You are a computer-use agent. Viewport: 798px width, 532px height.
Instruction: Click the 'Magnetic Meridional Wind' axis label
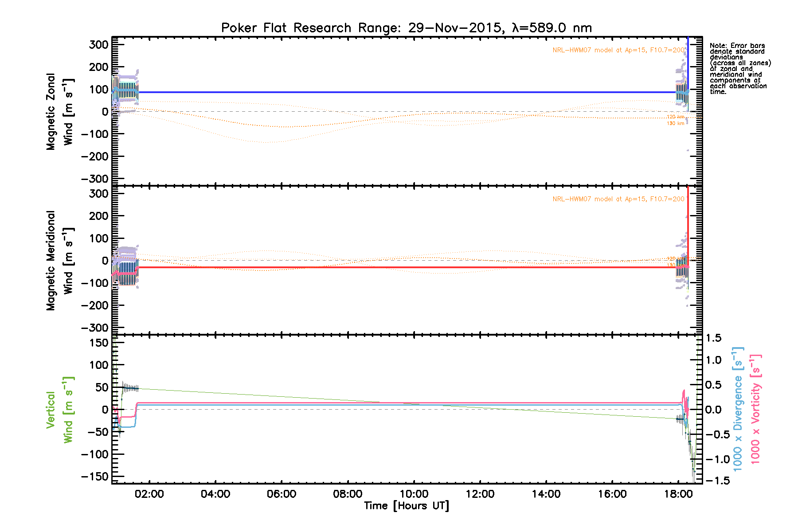[59, 261]
